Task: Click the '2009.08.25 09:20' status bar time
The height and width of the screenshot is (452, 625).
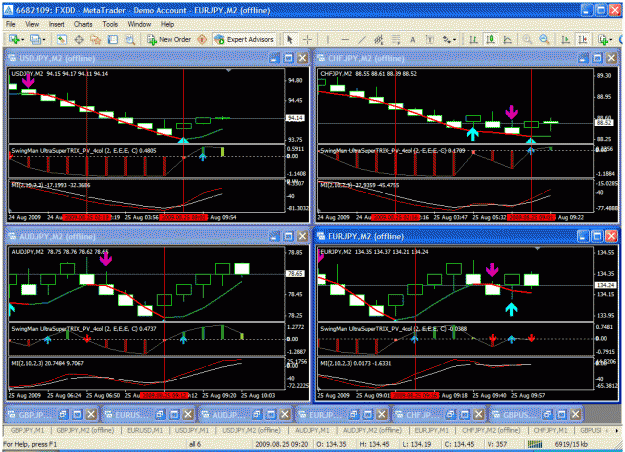Action: click(281, 444)
